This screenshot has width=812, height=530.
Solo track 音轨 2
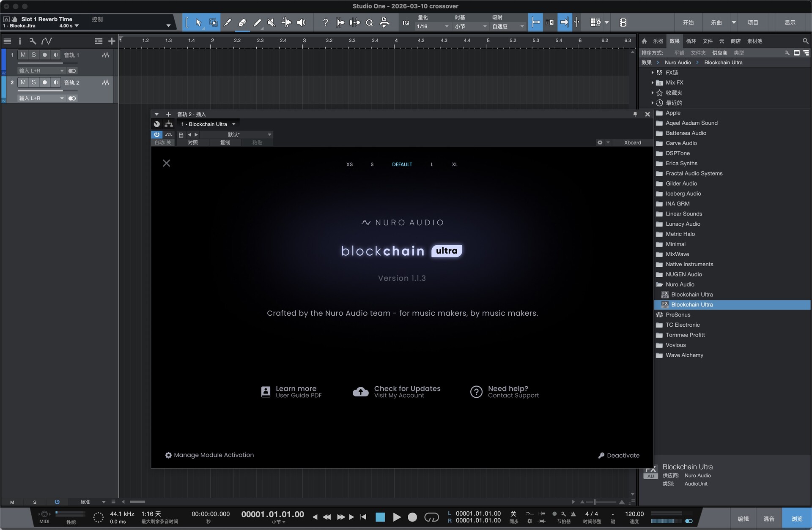34,82
